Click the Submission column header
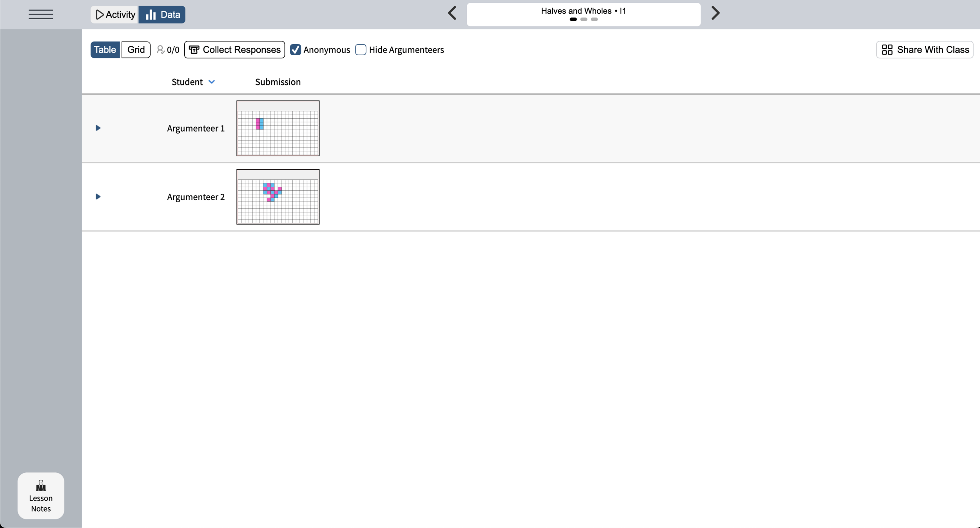The height and width of the screenshot is (528, 980). tap(278, 82)
